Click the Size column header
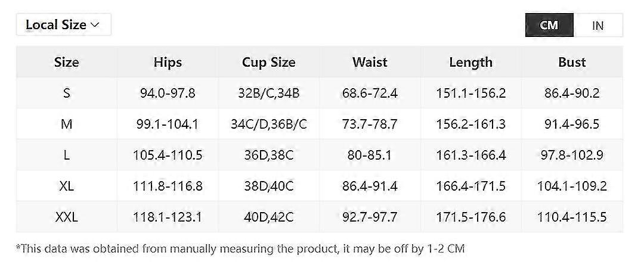Image resolution: width=644 pixels, height=277 pixels. coord(66,62)
